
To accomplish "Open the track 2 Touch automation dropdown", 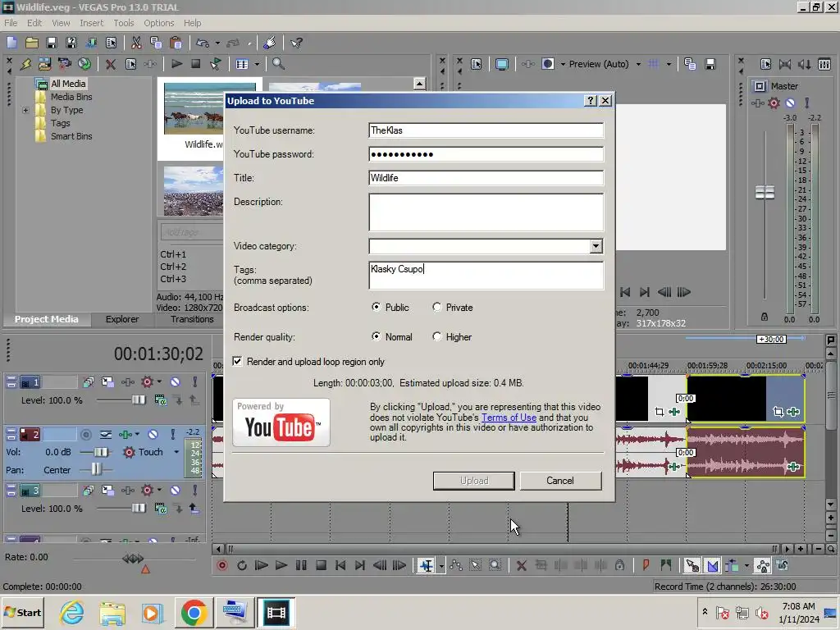I will coord(176,452).
